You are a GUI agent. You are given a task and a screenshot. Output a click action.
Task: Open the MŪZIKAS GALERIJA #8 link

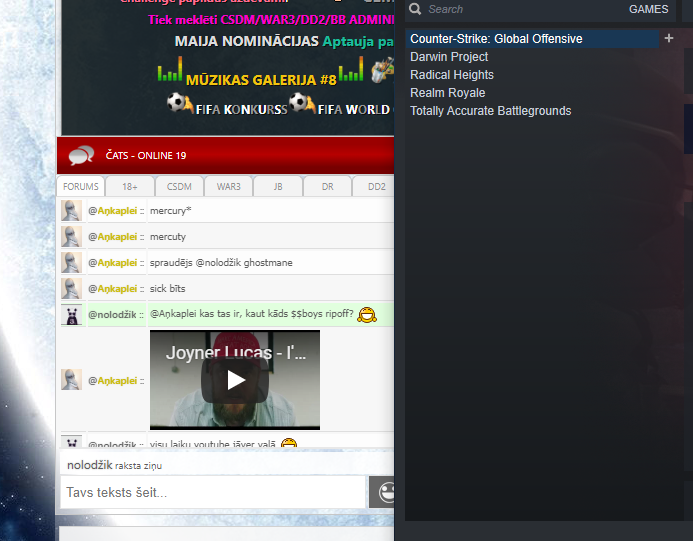[x=261, y=80]
